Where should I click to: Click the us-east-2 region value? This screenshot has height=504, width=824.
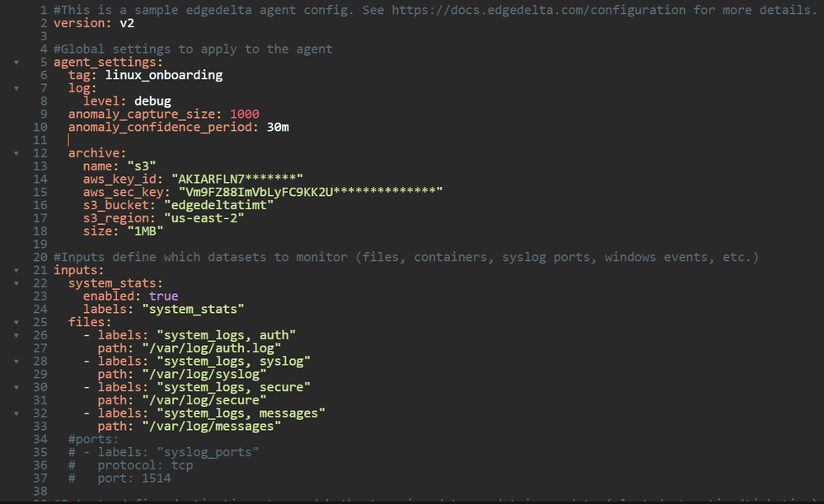(204, 218)
